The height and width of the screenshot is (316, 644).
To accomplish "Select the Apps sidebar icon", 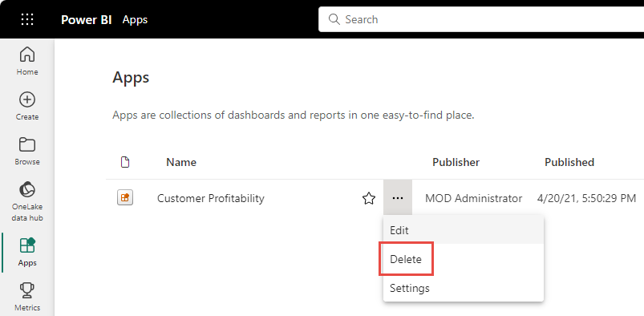I will 27,252.
